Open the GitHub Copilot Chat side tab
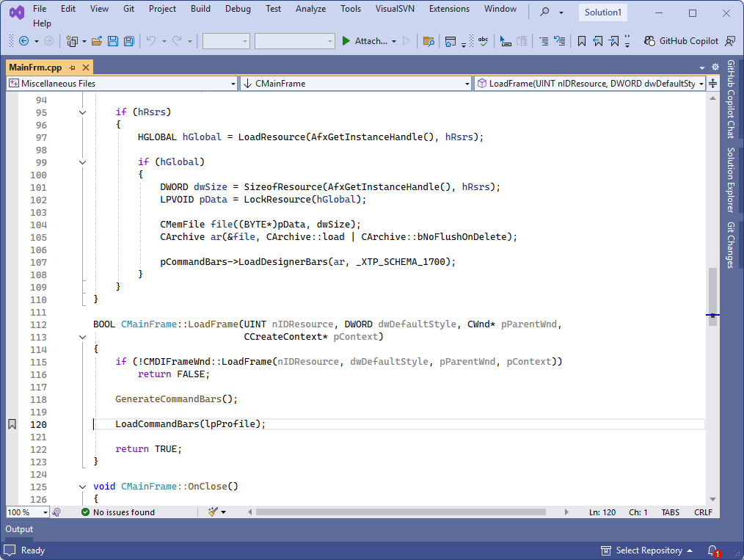Image resolution: width=744 pixels, height=560 pixels. [731, 99]
